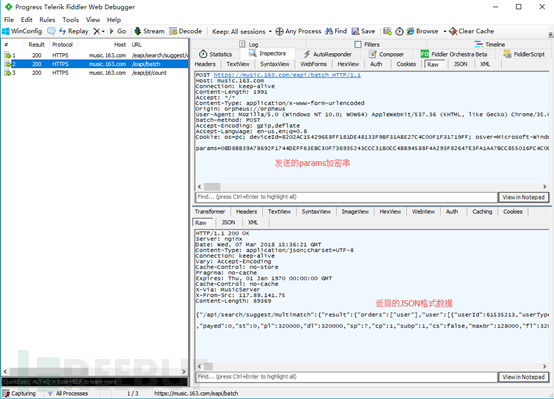
Task: Select session 3 /eapi/pl/count row
Action: (x=95, y=73)
